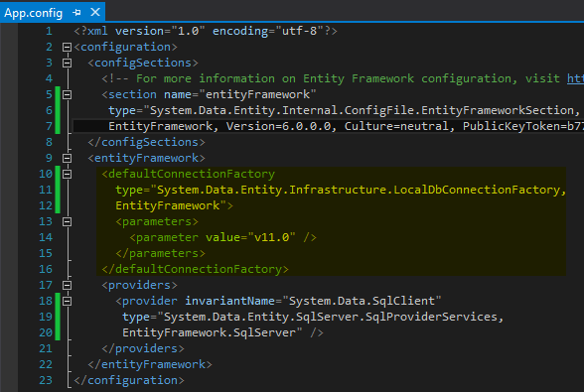The width and height of the screenshot is (584, 392).
Task: Click the "System.Data.SqlClient" invariantName value
Action: point(362,301)
